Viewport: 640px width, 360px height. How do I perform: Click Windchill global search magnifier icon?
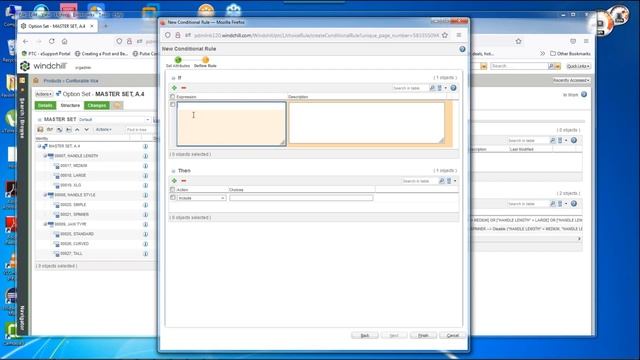(x=551, y=66)
